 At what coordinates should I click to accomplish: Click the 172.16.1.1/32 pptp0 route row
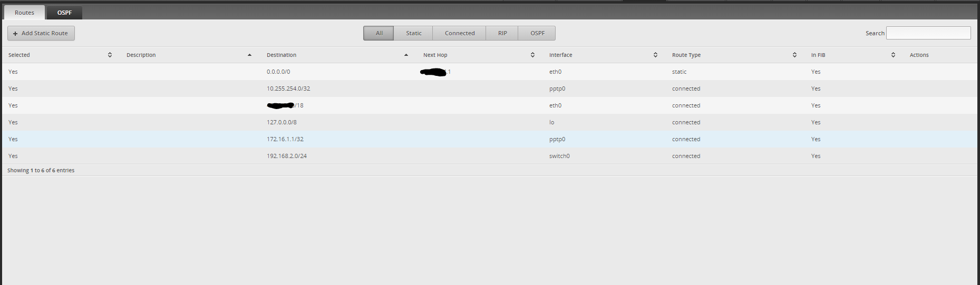coord(285,139)
